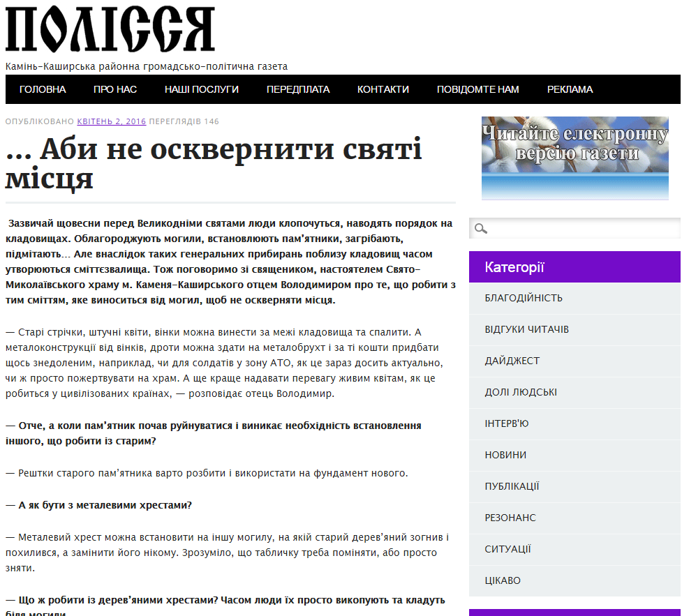Browse the ПУБЛІКАЦІЇ category

coord(512,486)
